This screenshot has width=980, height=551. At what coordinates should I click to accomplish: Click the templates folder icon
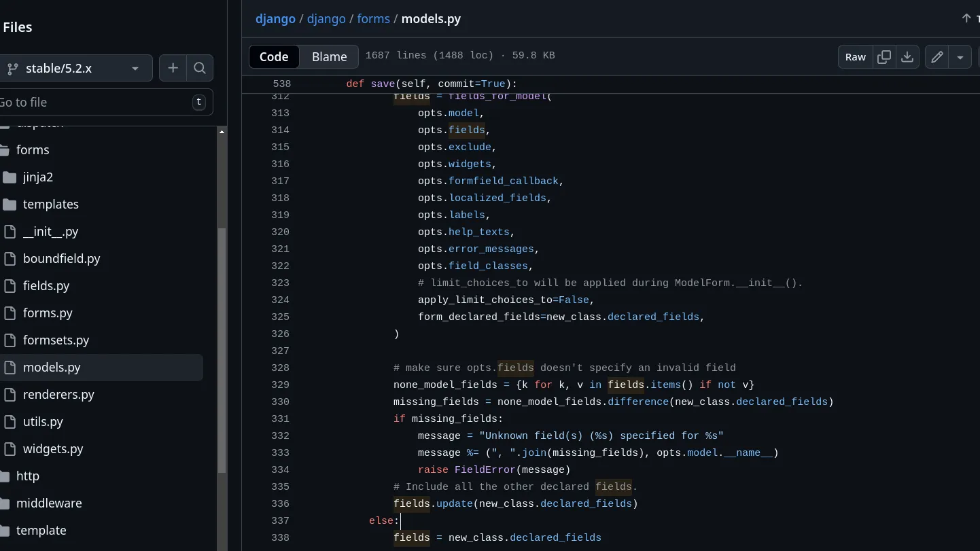[x=10, y=205]
